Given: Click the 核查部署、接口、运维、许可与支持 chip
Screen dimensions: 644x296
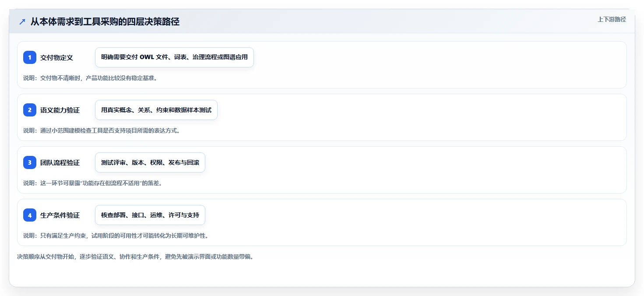Looking at the screenshot, I should pyautogui.click(x=150, y=215).
